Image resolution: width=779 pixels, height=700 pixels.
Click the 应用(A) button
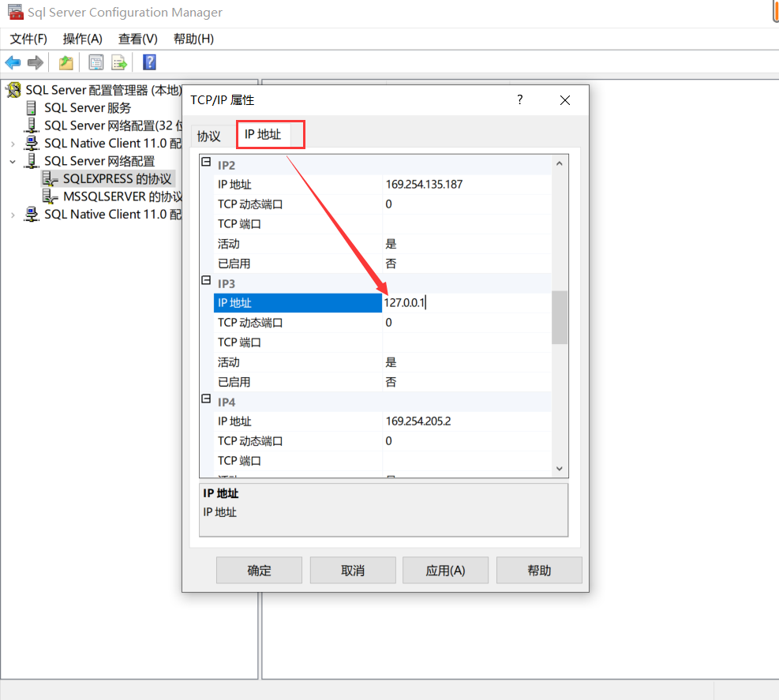pyautogui.click(x=445, y=571)
